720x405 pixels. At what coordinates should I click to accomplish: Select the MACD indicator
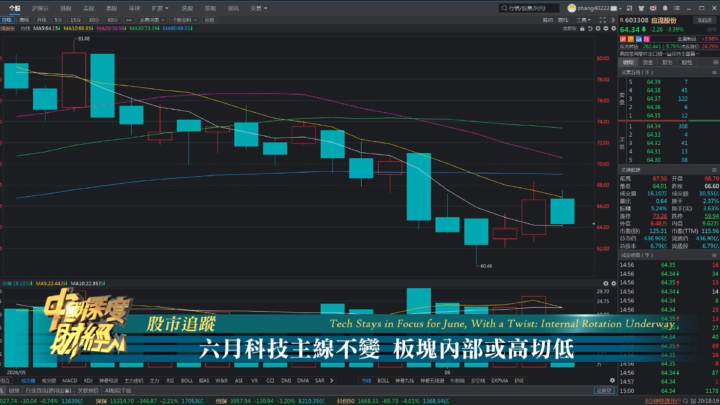(x=69, y=381)
